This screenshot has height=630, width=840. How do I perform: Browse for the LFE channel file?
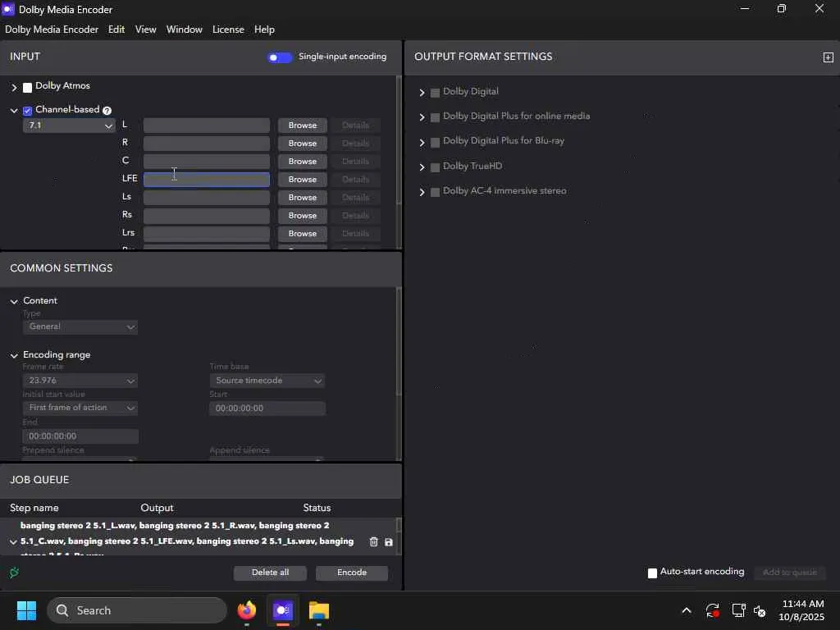pyautogui.click(x=302, y=180)
